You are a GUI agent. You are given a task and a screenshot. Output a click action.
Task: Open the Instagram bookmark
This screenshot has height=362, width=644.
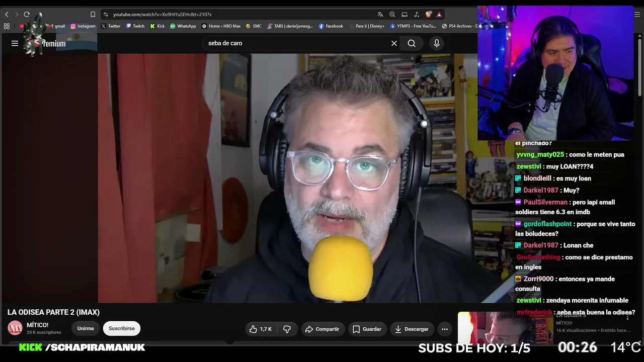83,26
